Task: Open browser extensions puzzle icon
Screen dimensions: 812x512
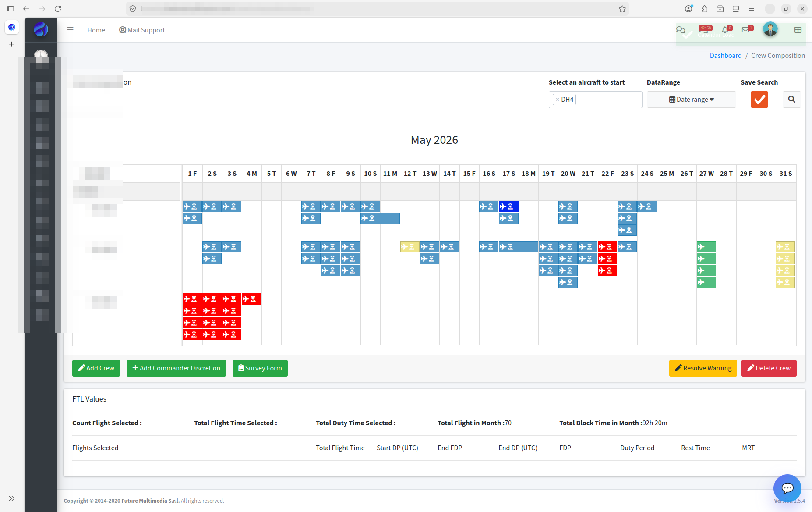Action: [x=704, y=9]
